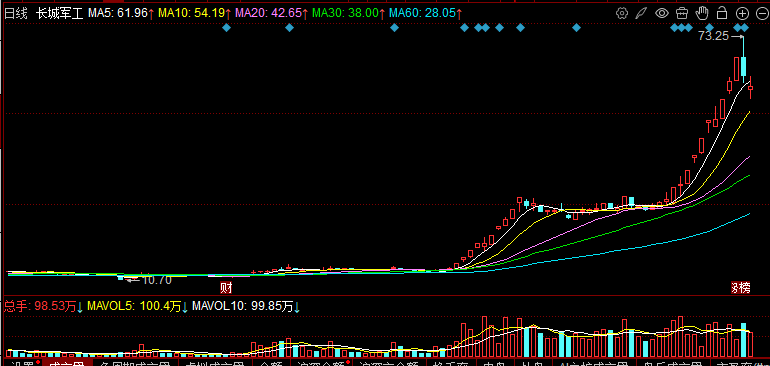Click the rightmost blue diamond marker
Screen dimensions: 770x366
(x=745, y=28)
